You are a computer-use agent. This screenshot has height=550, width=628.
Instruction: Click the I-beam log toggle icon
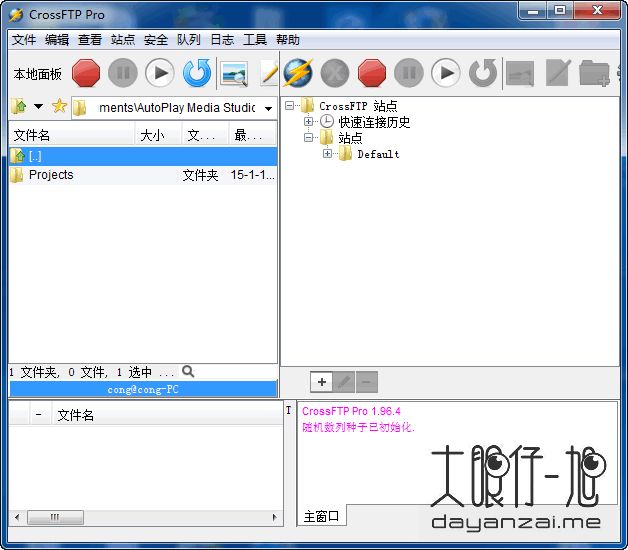click(x=288, y=410)
